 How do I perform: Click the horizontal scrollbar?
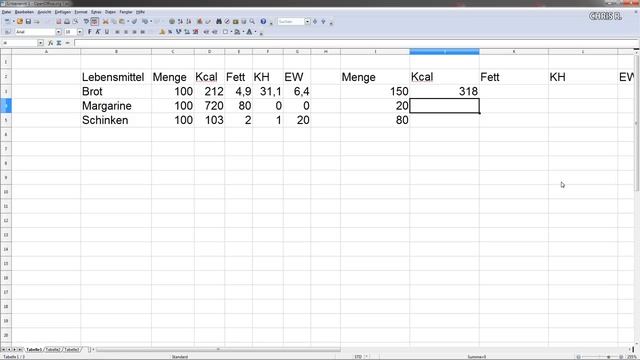coord(218,349)
